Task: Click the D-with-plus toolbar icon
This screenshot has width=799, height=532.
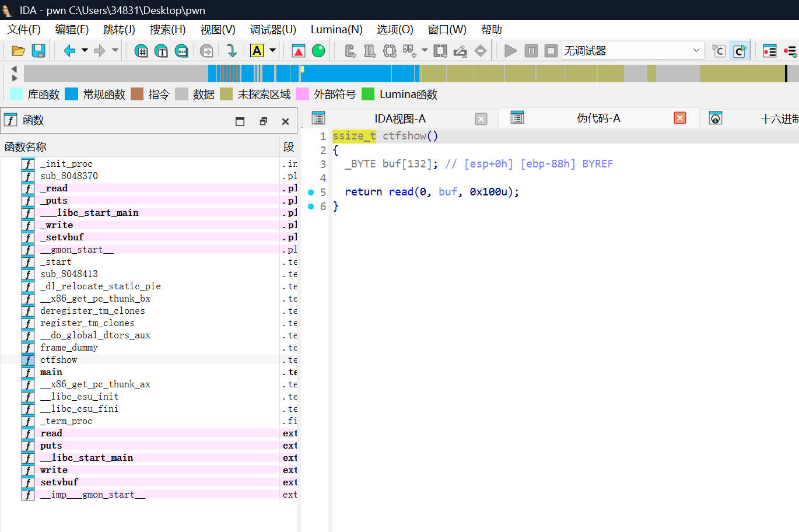Action: pyautogui.click(x=370, y=51)
